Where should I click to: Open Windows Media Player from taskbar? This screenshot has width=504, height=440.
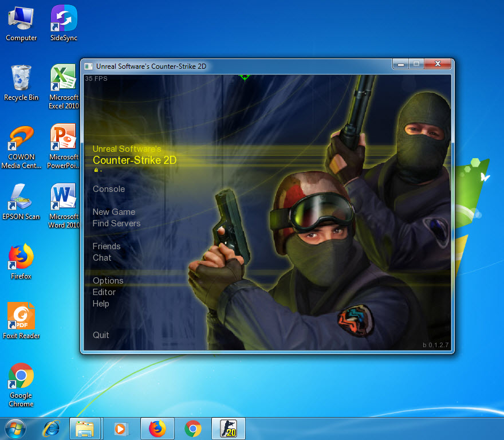click(x=121, y=429)
